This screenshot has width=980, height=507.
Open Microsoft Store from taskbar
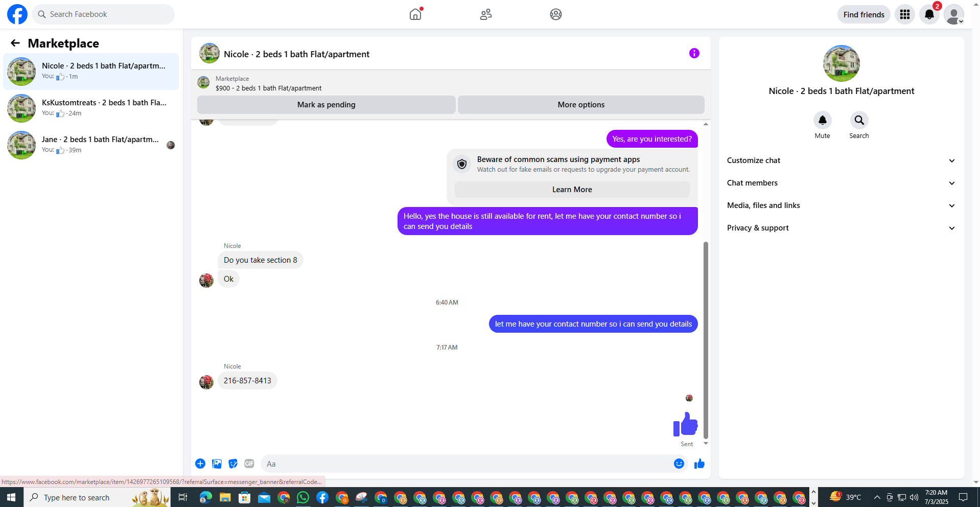point(245,497)
